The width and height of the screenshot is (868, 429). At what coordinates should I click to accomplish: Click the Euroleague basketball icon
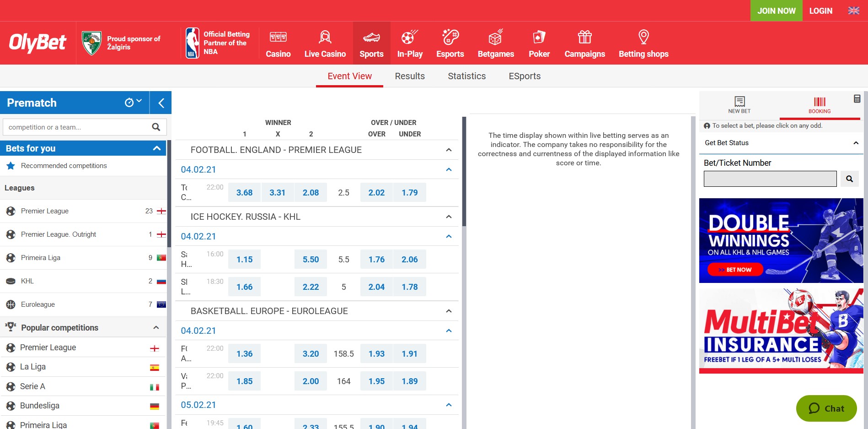tap(11, 304)
